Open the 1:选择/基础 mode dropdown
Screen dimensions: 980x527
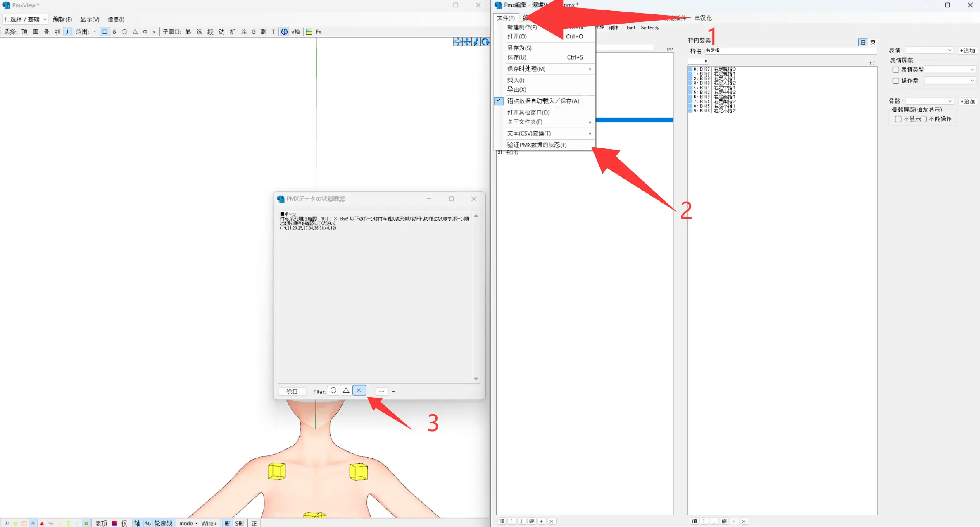coord(26,19)
